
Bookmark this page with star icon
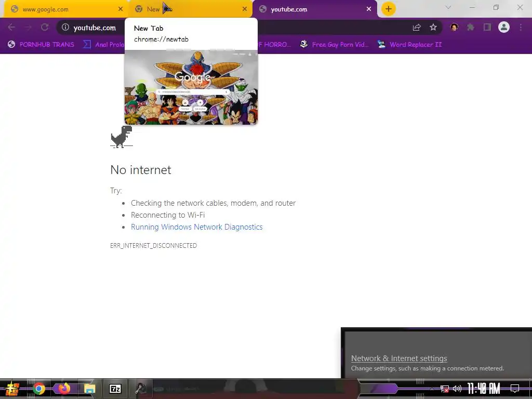click(433, 27)
